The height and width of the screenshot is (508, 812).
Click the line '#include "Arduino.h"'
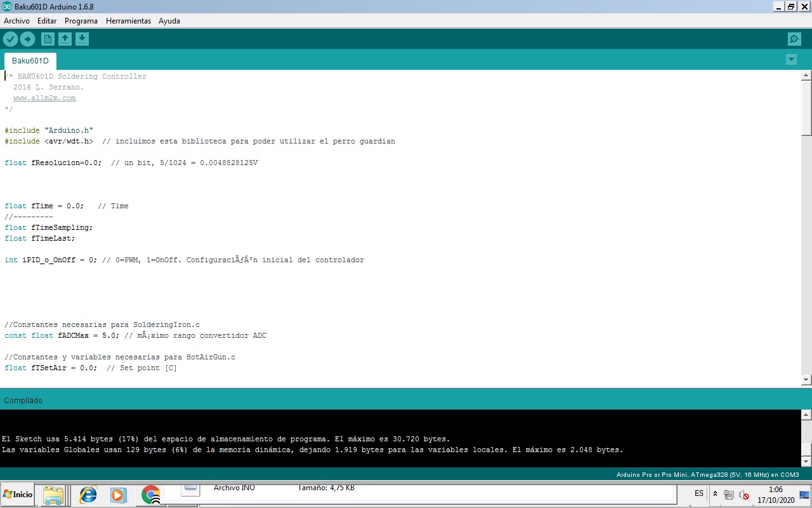(x=49, y=130)
